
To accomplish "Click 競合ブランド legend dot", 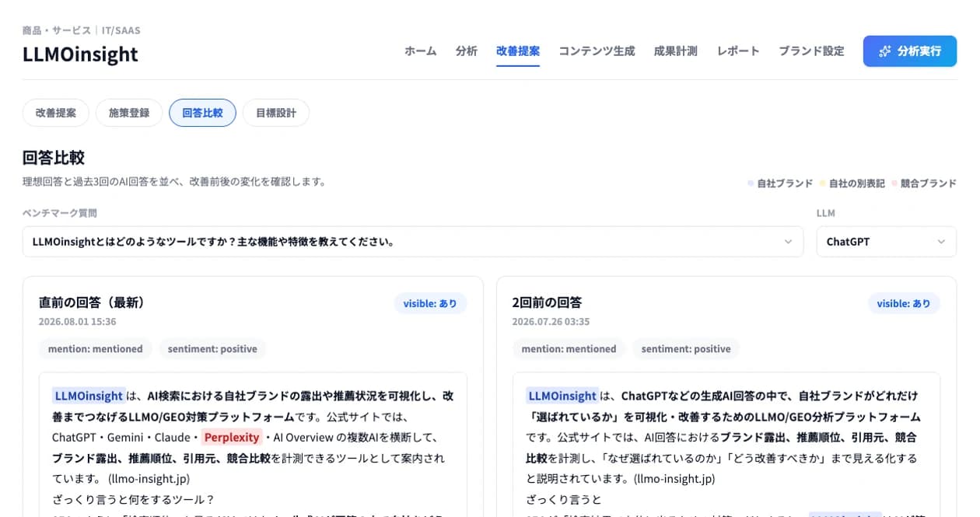I will [x=894, y=183].
